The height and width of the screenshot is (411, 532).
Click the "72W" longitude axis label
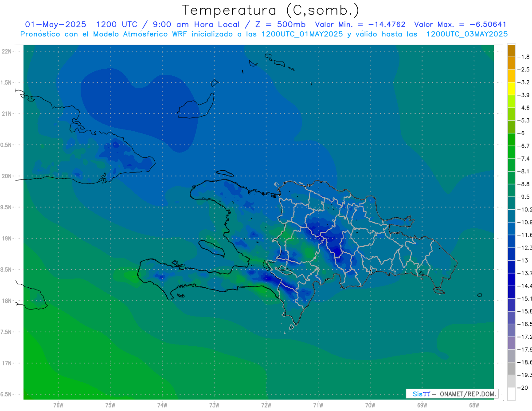click(x=266, y=405)
